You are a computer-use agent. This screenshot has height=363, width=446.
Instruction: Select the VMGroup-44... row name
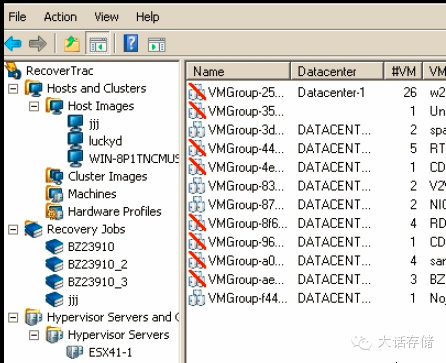click(x=246, y=148)
